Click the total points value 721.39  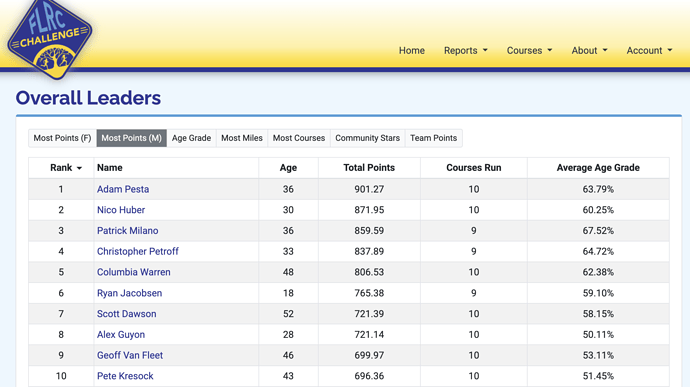[x=369, y=314]
